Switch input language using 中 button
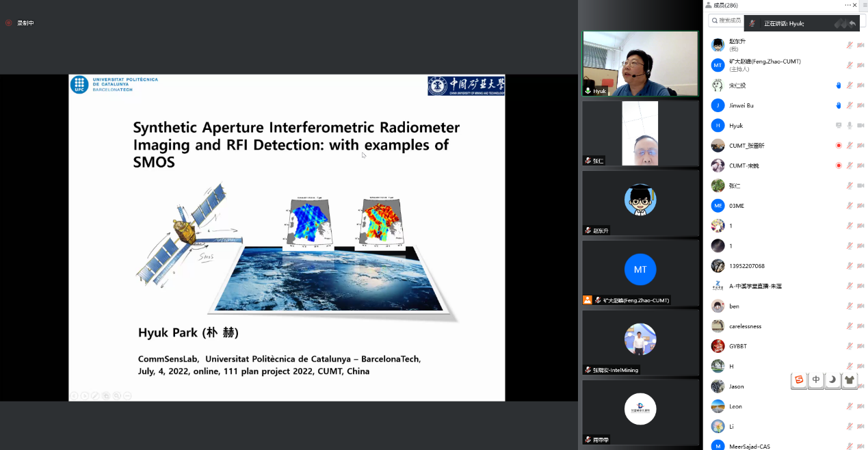The image size is (868, 450). click(x=816, y=380)
